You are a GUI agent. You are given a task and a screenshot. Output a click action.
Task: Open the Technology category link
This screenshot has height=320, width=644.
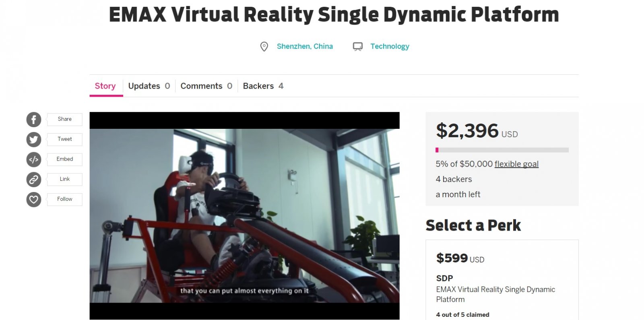point(390,46)
